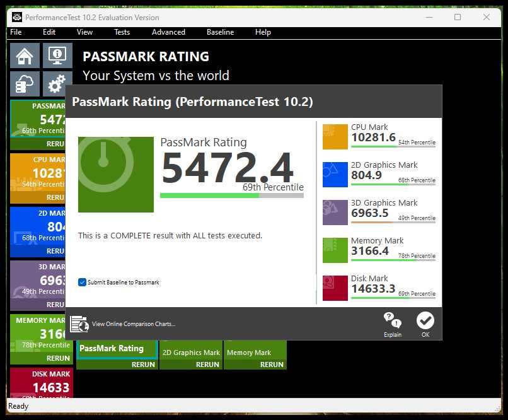The height and width of the screenshot is (420, 508).
Task: Open the View menu
Action: (84, 32)
